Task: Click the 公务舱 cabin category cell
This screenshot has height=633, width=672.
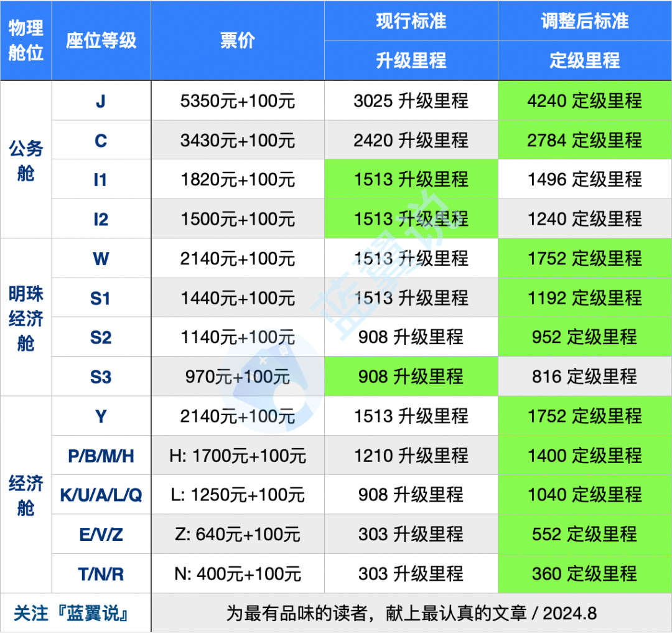Action: click(26, 160)
